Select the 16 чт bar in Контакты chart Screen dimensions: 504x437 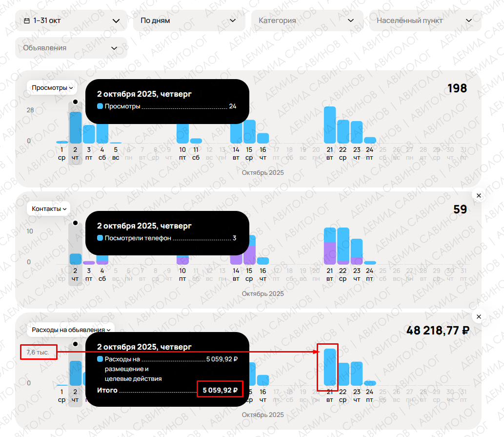coord(263,261)
